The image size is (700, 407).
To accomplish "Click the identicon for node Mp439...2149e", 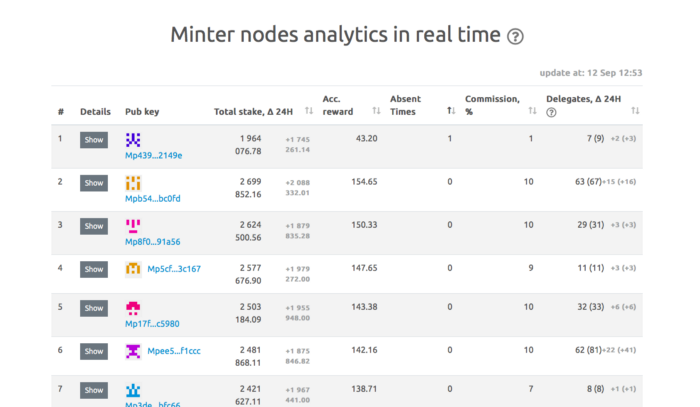I will [x=133, y=140].
